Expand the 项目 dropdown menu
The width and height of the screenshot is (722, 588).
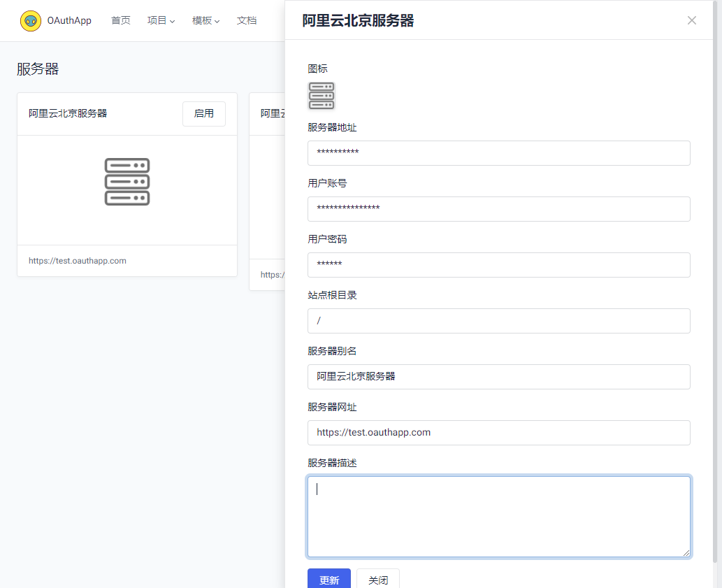(161, 21)
